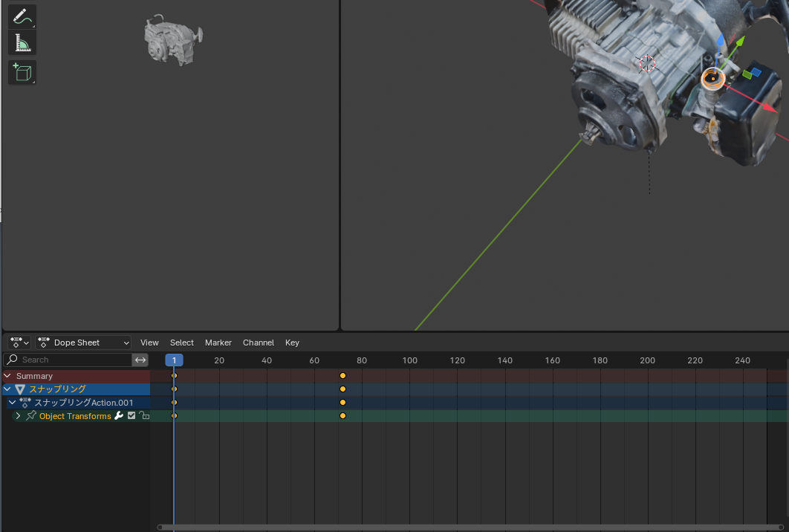This screenshot has width=789, height=532.
Task: Click the pin icon beside Object Transforms
Action: (31, 416)
